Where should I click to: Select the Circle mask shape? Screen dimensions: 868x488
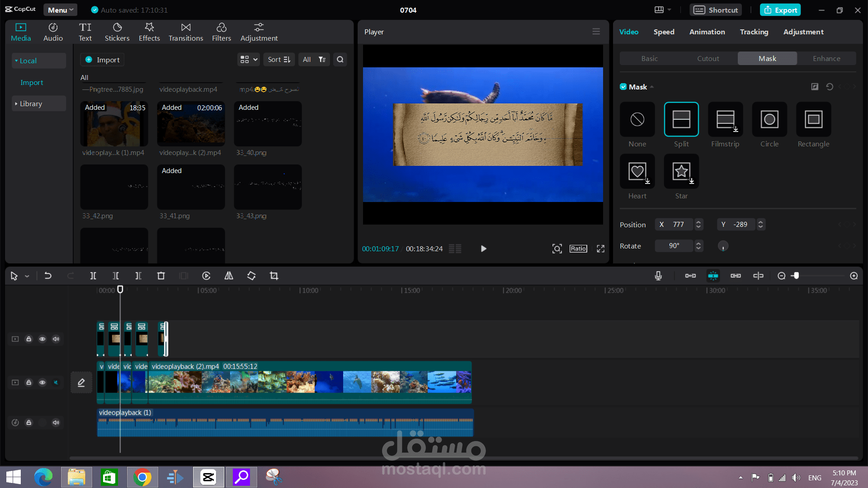coord(769,119)
